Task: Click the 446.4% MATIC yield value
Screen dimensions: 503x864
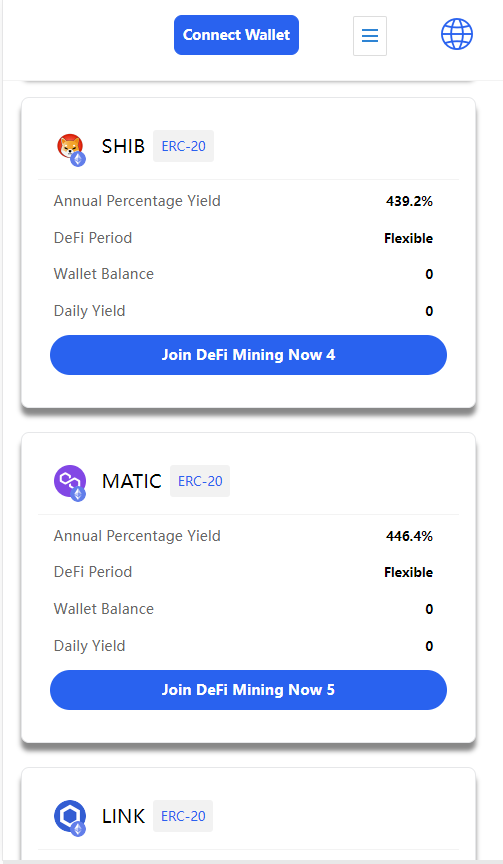Action: click(409, 536)
